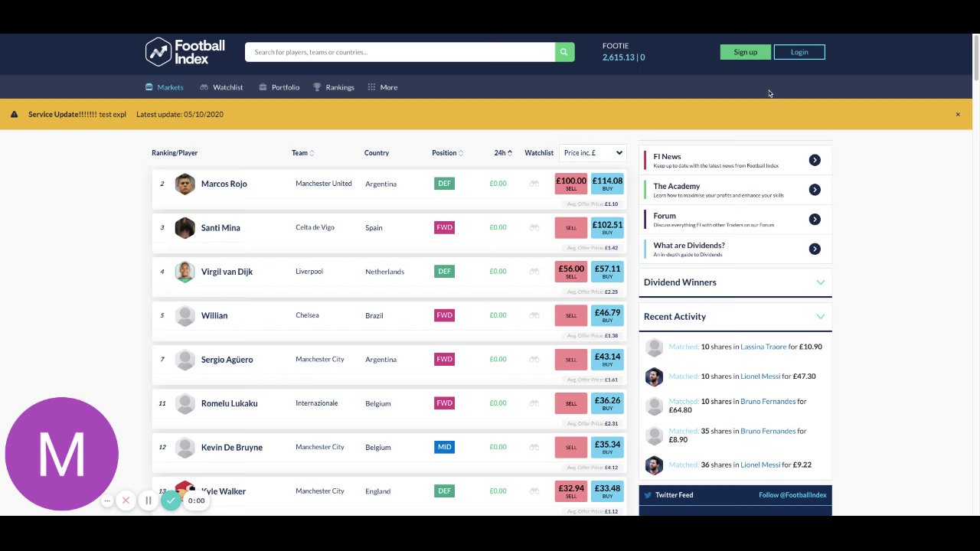
Task: Sort by Team column
Action: (x=302, y=153)
